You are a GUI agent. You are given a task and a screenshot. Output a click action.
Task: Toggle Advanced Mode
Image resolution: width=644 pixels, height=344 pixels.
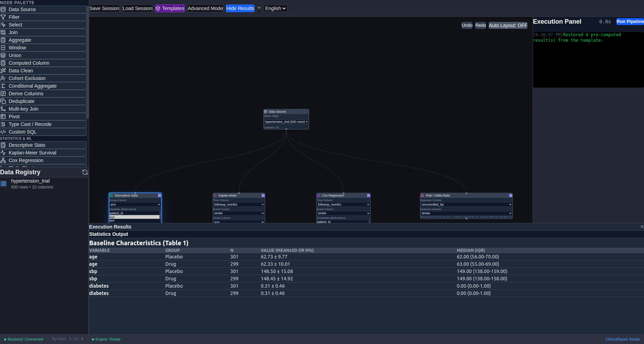[x=205, y=8]
